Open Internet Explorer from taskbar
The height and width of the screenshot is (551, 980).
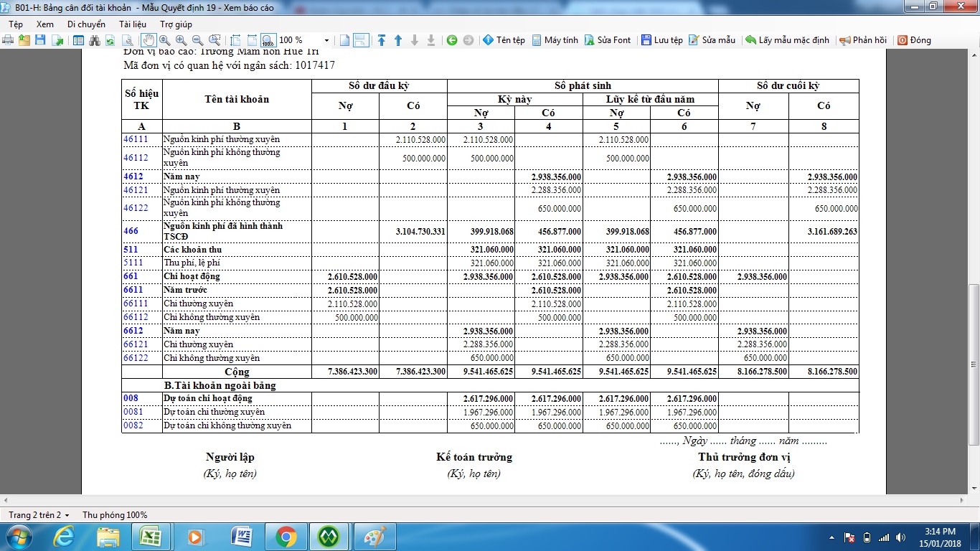point(65,536)
